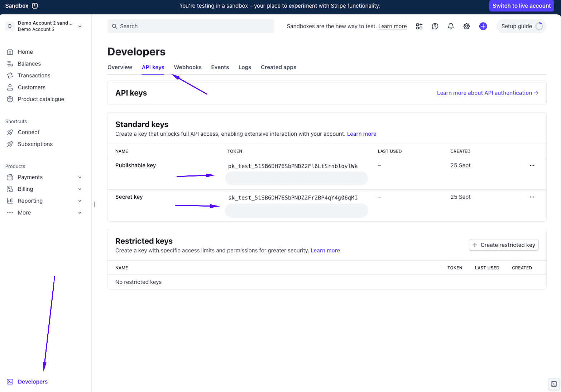Open the settings gear

click(x=466, y=26)
